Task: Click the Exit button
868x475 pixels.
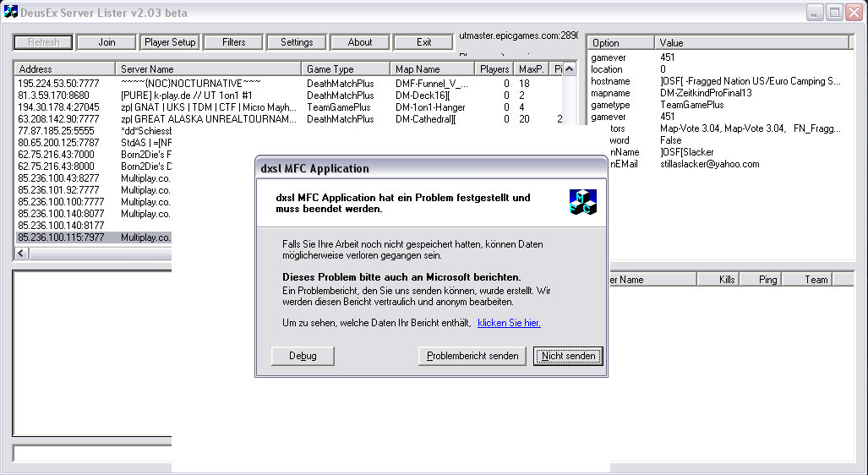Action: pyautogui.click(x=423, y=42)
